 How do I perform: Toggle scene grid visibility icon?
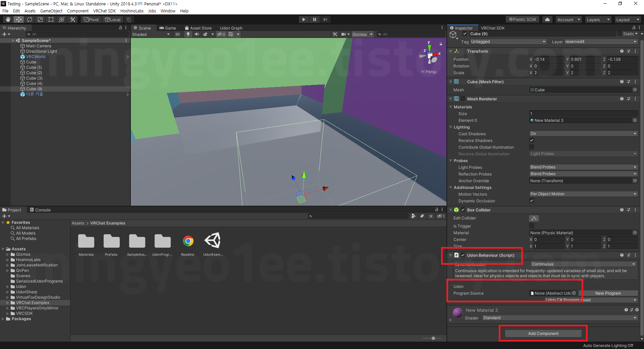coord(231,34)
